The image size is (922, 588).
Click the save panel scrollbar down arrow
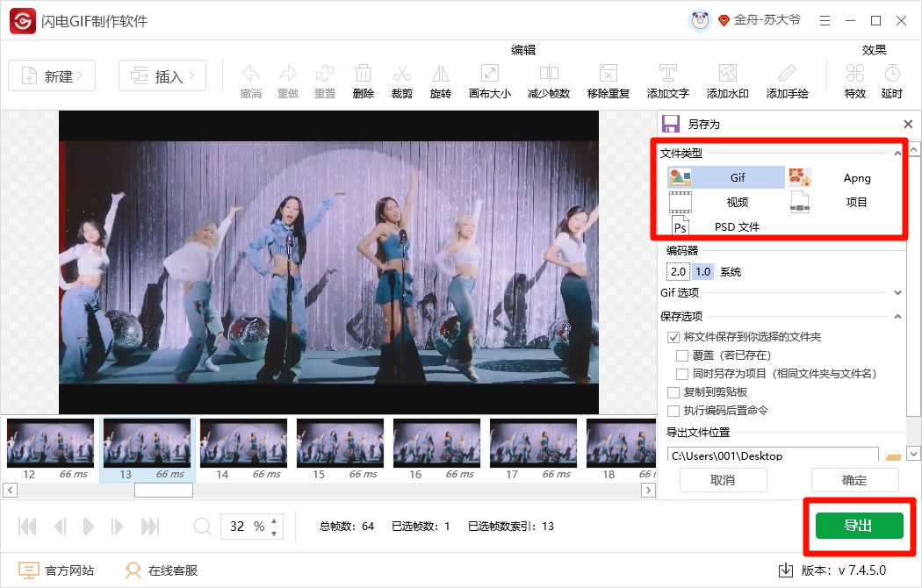[x=913, y=454]
